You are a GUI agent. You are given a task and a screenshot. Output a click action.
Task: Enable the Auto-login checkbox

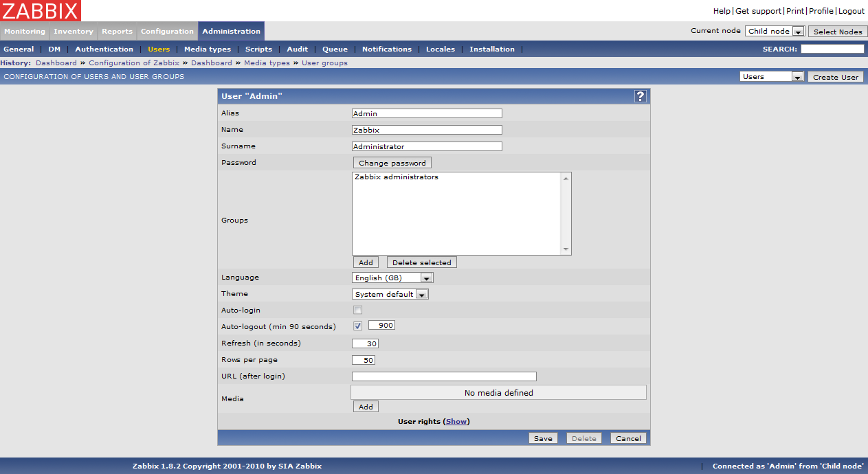(x=357, y=310)
